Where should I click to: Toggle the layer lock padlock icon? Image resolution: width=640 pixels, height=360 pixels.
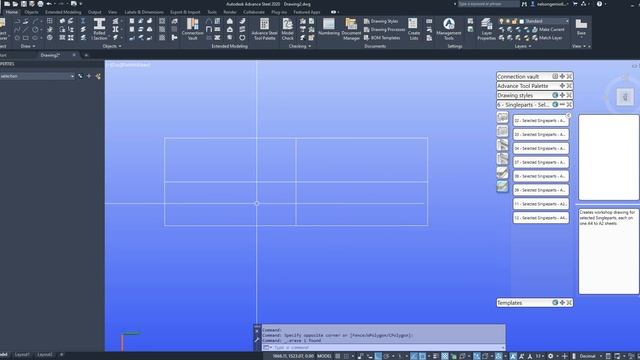pos(514,21)
